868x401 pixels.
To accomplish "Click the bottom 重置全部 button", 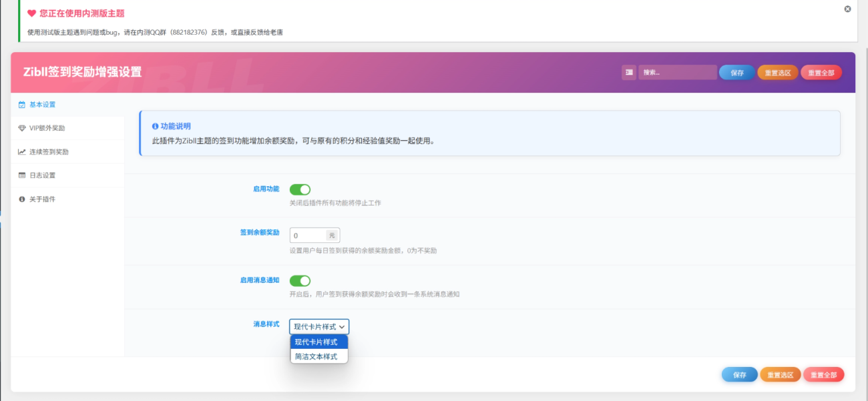I will point(823,375).
